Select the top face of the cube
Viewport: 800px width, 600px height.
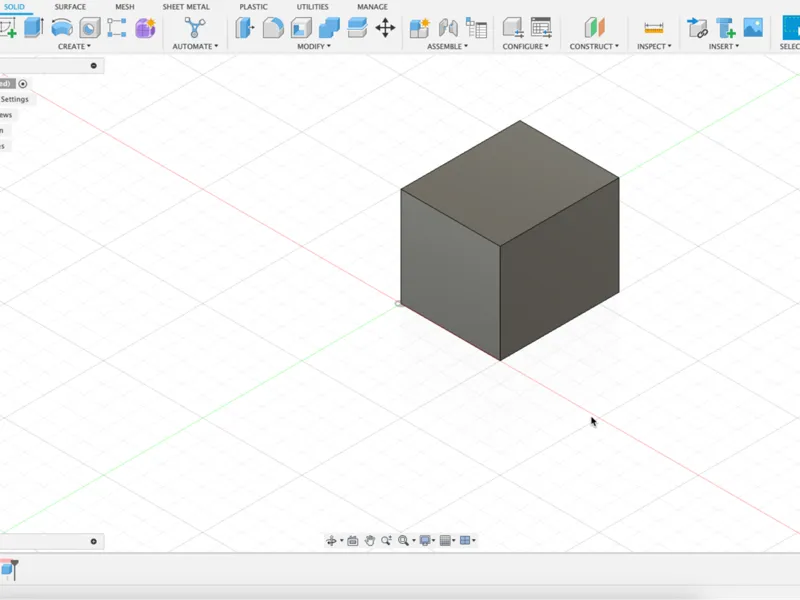510,183
